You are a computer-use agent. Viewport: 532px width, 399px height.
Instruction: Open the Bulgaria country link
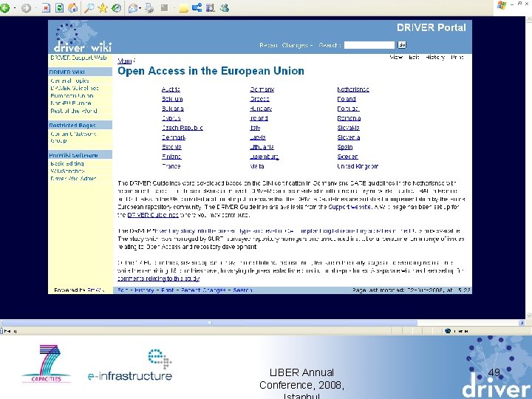tap(173, 109)
